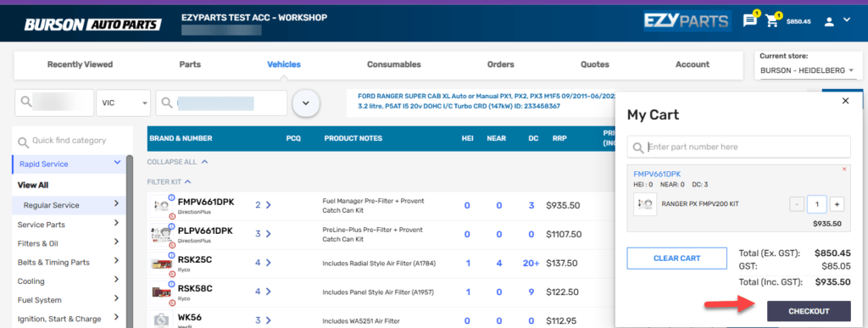The width and height of the screenshot is (868, 328).
Task: Open the Recently Viewed tab
Action: point(80,64)
